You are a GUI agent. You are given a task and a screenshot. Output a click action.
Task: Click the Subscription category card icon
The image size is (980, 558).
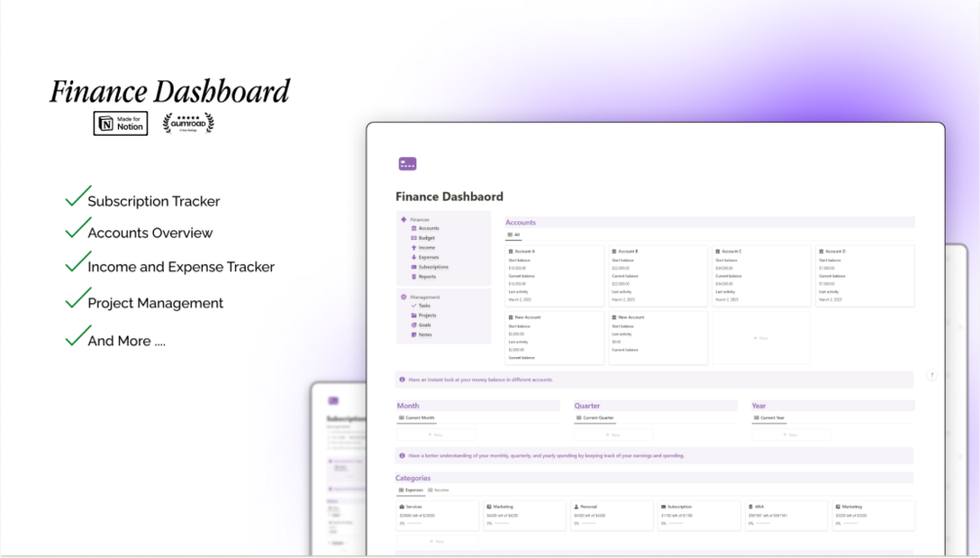663,506
